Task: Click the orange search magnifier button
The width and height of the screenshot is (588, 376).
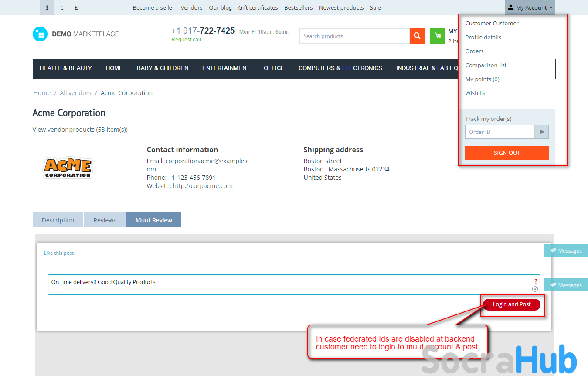Action: click(417, 36)
